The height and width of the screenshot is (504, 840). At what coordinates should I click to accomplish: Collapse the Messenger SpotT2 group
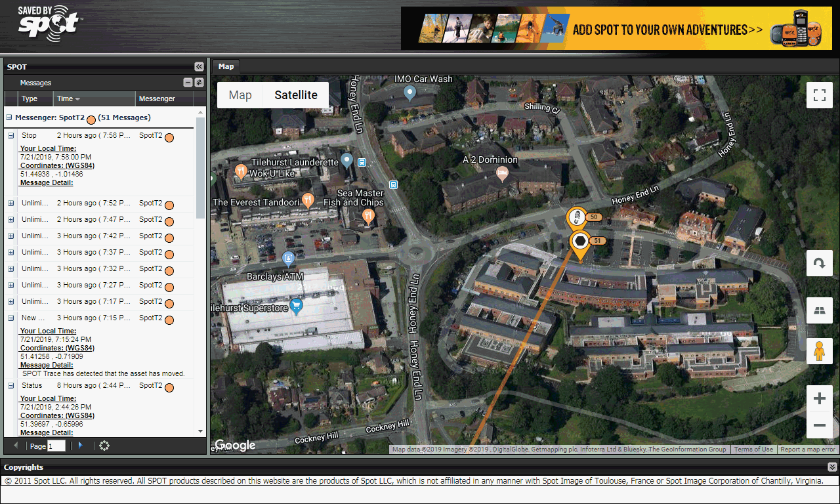[x=9, y=118]
